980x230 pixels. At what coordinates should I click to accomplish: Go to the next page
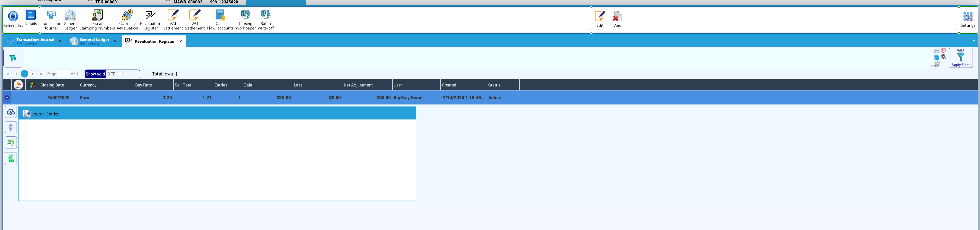click(x=33, y=74)
